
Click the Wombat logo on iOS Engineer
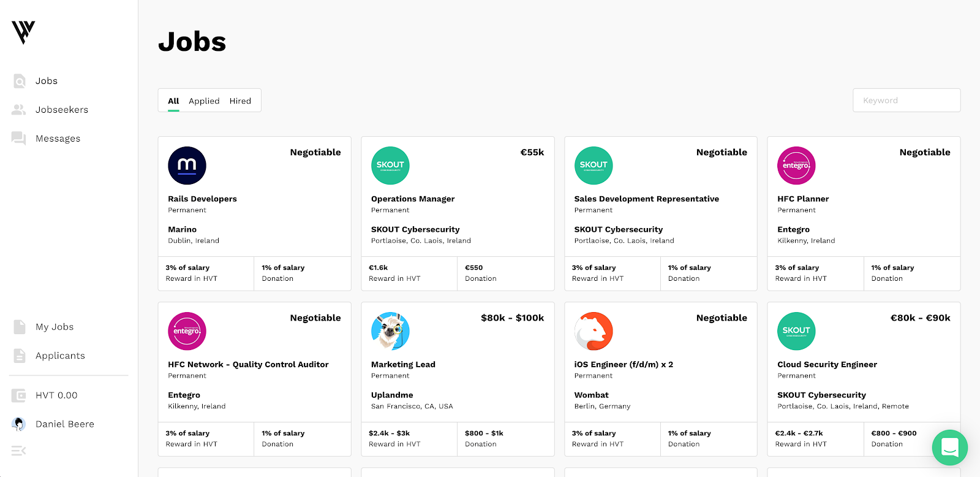coord(594,331)
